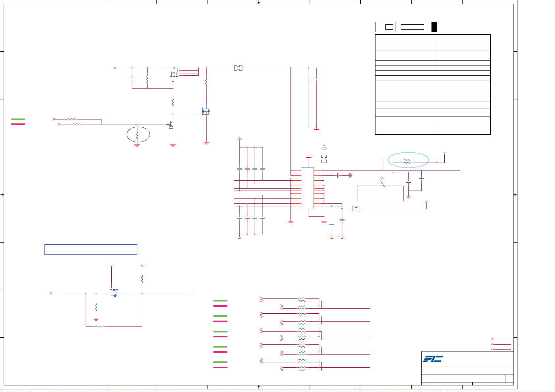Select the resistor circled by the black ellipse

[137, 135]
